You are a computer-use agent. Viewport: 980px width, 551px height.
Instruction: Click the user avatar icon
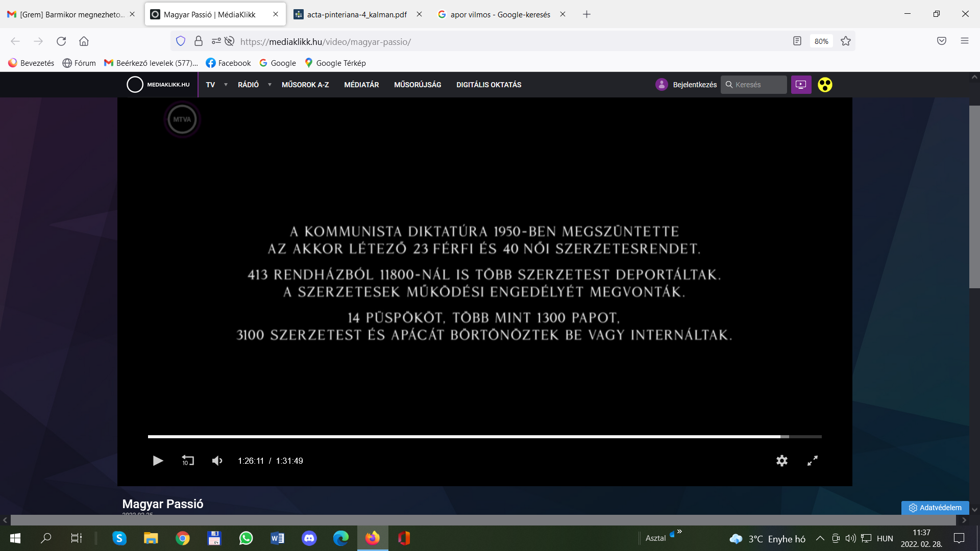pos(661,85)
